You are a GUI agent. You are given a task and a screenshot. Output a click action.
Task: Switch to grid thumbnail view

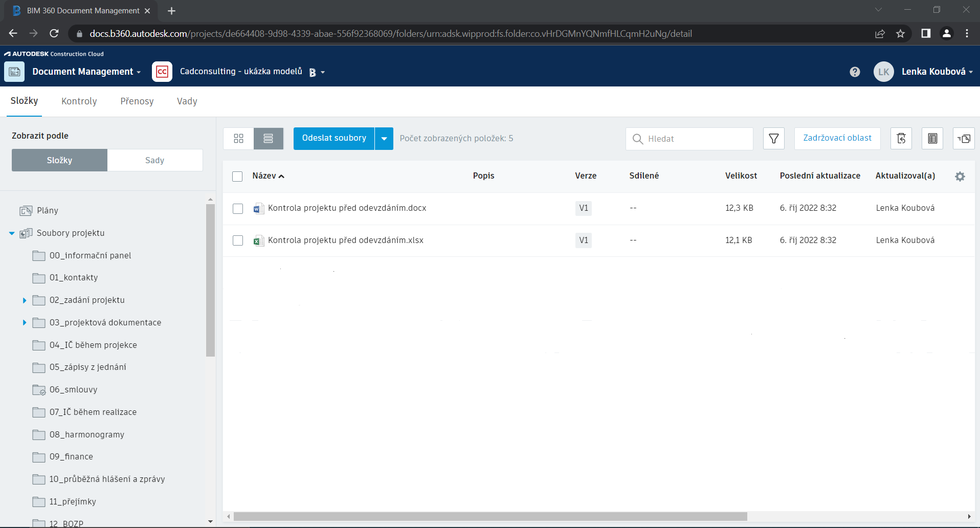(238, 139)
